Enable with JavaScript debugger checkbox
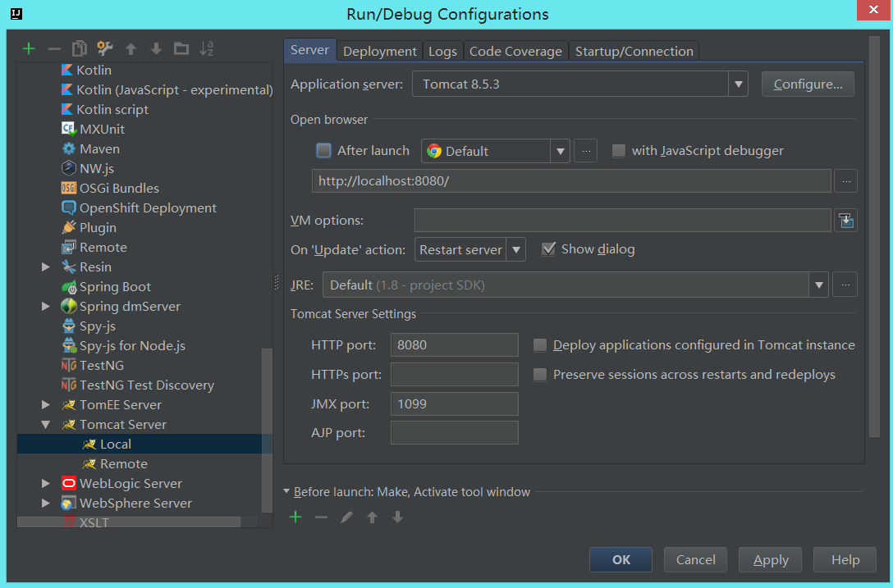 click(619, 150)
